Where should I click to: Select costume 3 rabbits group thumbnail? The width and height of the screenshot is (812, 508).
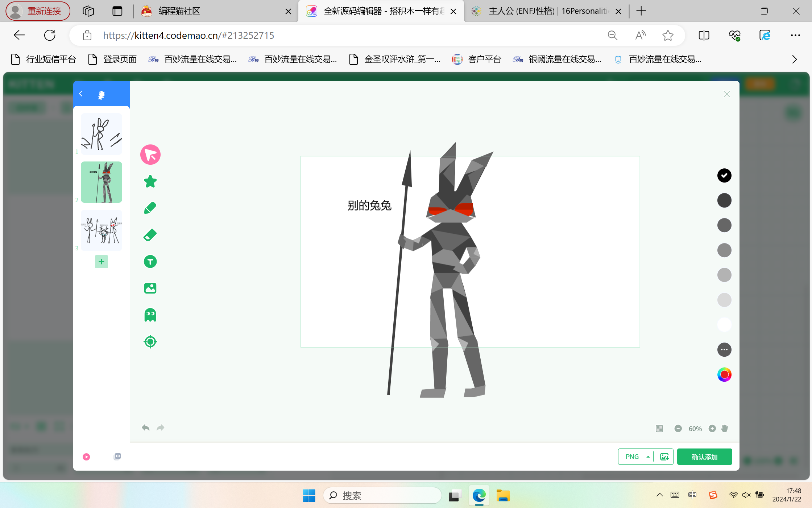click(x=101, y=230)
